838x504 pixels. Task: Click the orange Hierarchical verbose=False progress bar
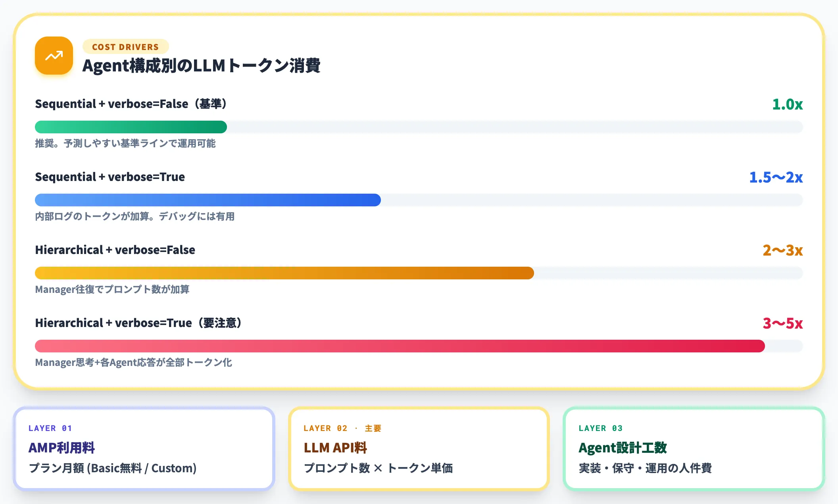(284, 273)
